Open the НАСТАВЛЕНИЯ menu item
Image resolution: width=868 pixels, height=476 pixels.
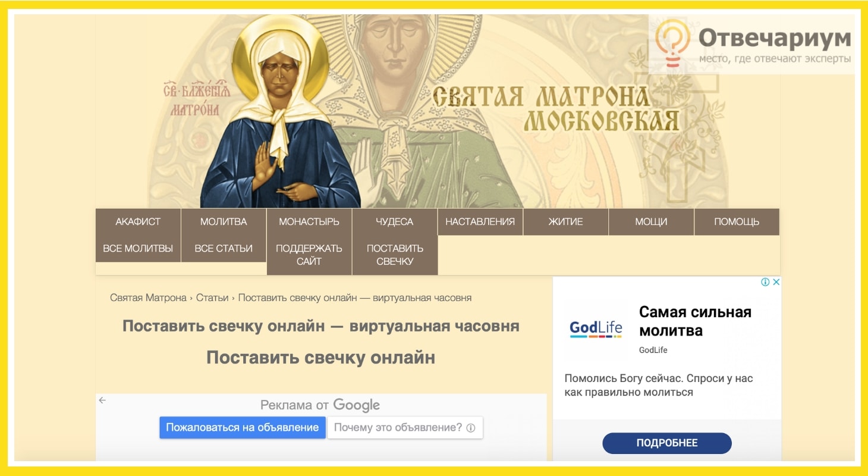[480, 222]
